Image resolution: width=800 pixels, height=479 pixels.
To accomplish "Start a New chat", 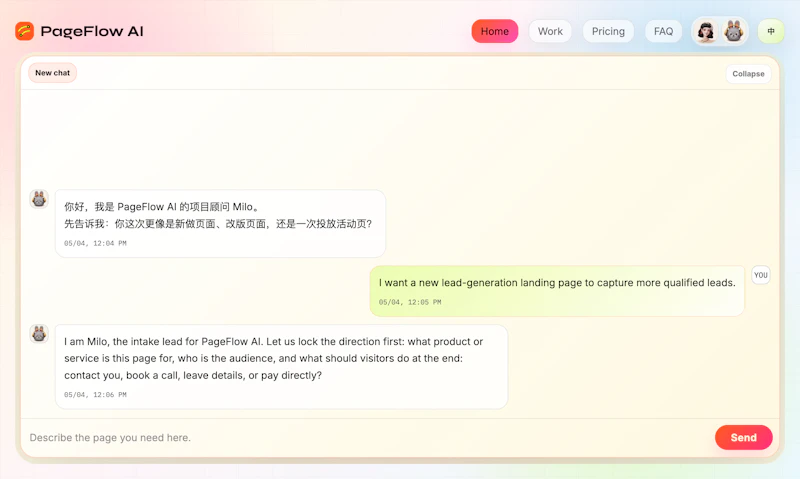I will (53, 73).
